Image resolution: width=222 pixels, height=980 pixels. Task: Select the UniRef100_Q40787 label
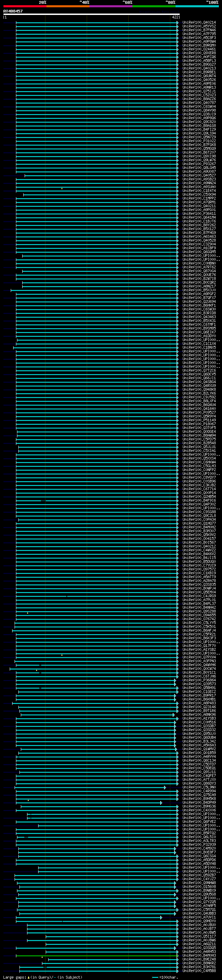click(x=199, y=103)
